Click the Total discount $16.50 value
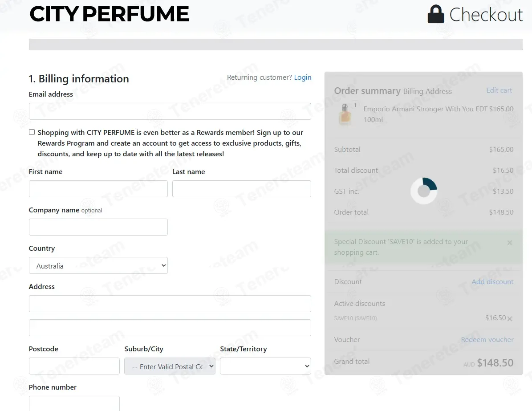532x411 pixels. pos(503,171)
